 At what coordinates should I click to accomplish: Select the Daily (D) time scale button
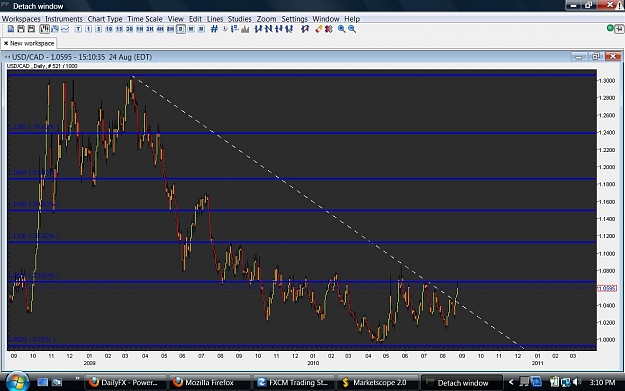click(181, 29)
